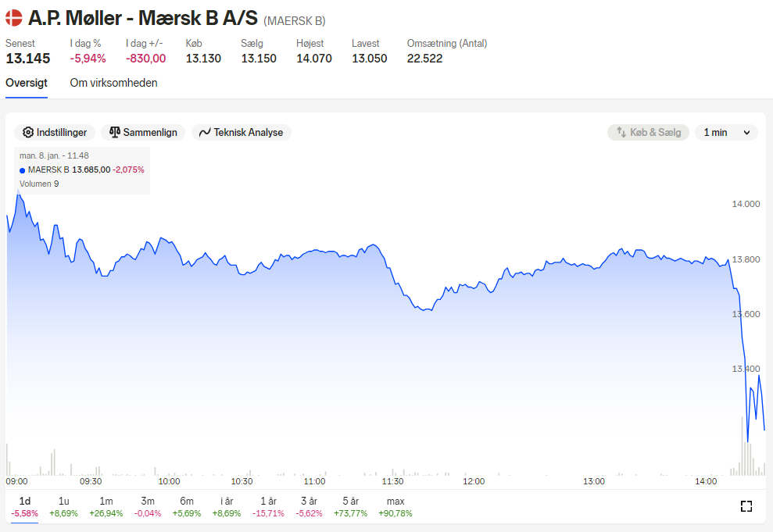Screen dimensions: 773x532
Task: Open Sammenlign compare scales button
Action: [x=143, y=133]
